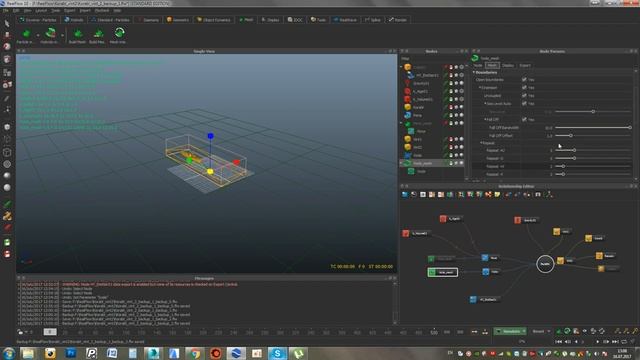Open the dropdown arrow next to Hybrido Mesh icon
The image size is (640, 360).
[x=62, y=36]
